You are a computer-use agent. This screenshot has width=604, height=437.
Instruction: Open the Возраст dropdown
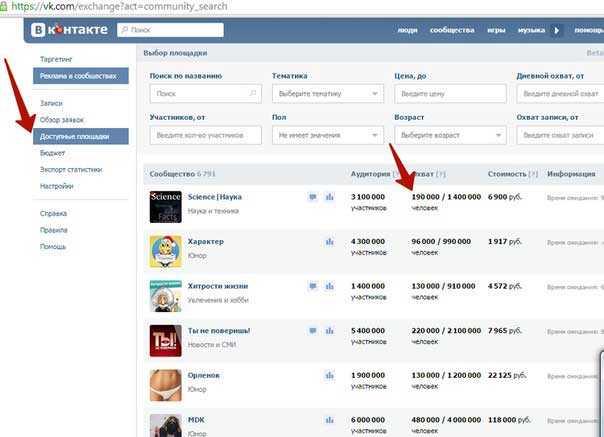tap(450, 135)
